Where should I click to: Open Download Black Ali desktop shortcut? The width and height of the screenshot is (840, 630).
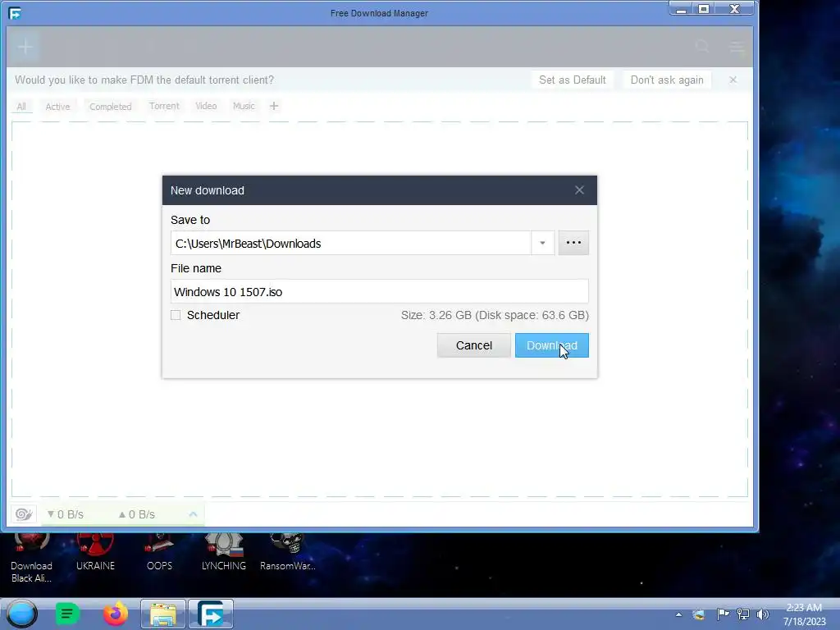pyautogui.click(x=32, y=557)
